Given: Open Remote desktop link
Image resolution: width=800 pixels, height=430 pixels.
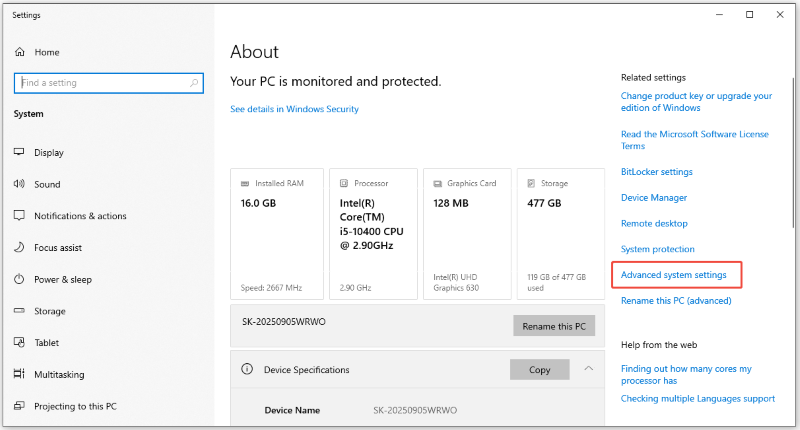Looking at the screenshot, I should (x=654, y=223).
